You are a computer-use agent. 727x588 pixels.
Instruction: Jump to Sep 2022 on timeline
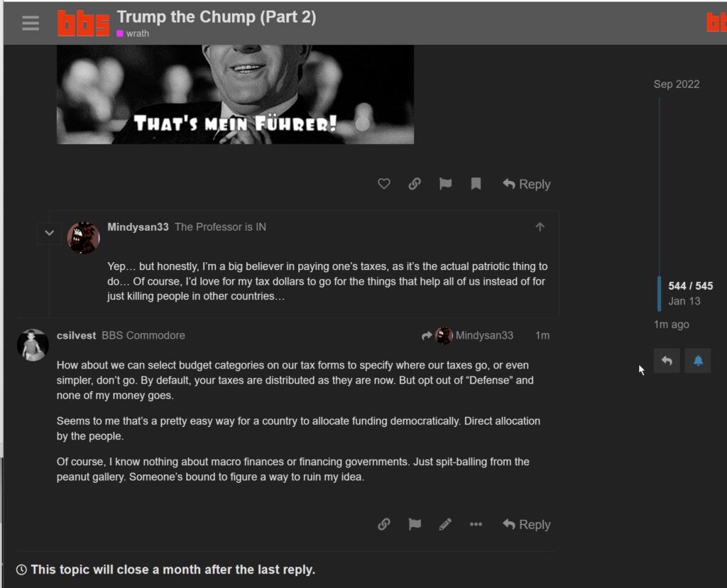pos(677,84)
